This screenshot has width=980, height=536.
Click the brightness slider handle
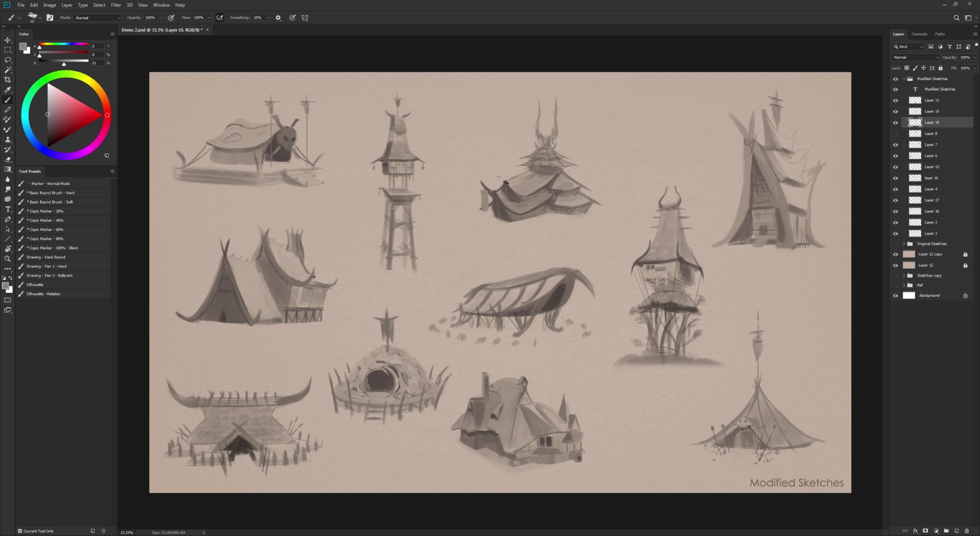(64, 64)
